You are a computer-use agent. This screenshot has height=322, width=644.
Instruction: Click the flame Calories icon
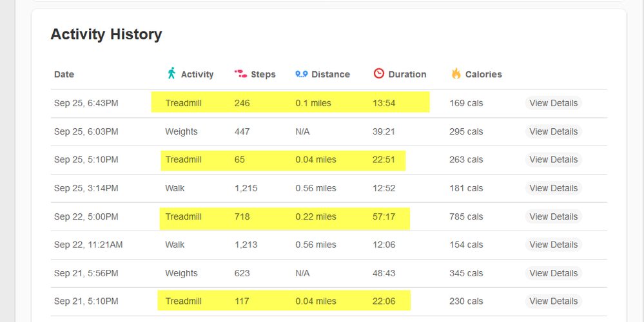tap(456, 73)
